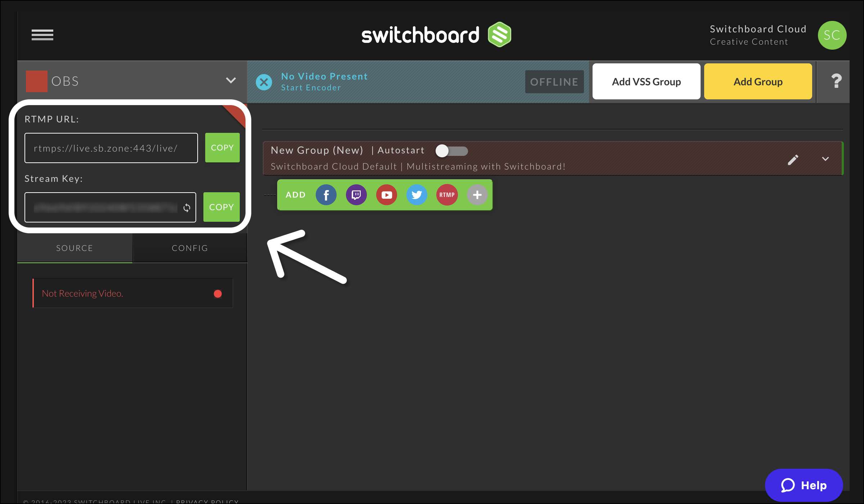This screenshot has height=504, width=864.
Task: Click the Switchboard Cloud account name
Action: click(x=758, y=29)
